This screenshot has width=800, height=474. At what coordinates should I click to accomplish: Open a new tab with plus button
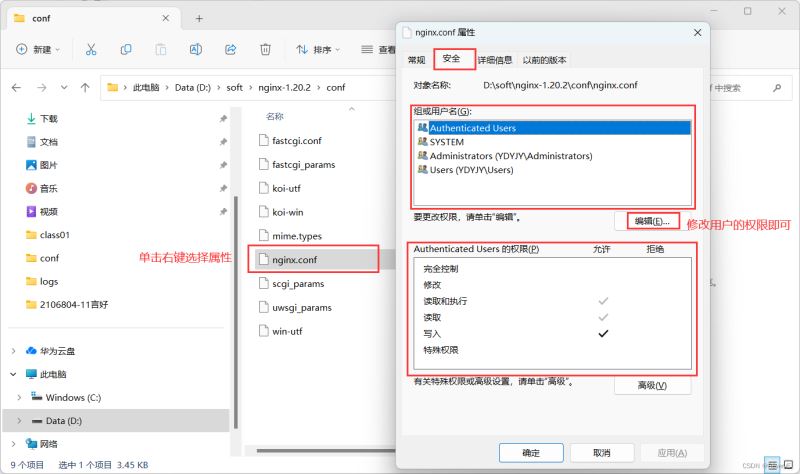coord(199,18)
